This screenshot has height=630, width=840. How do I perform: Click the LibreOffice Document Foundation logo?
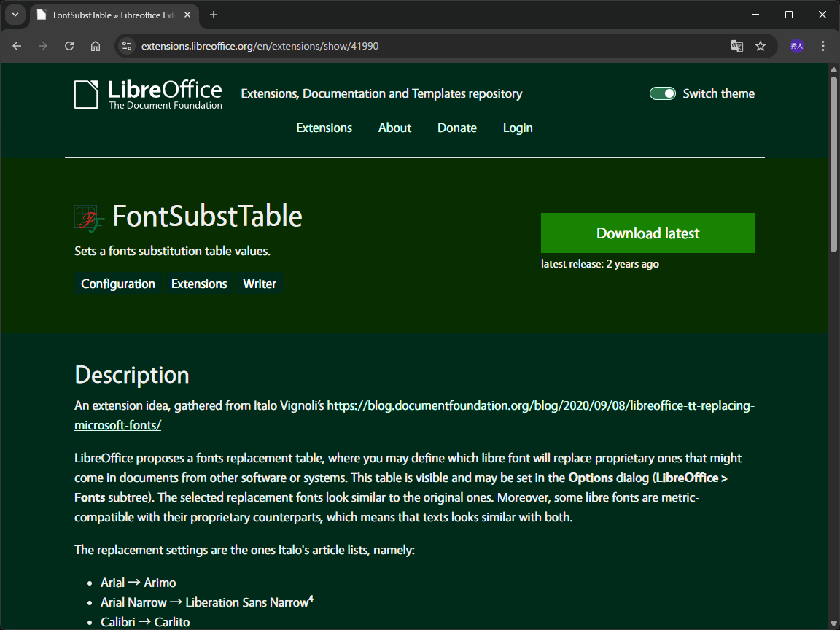pos(148,93)
